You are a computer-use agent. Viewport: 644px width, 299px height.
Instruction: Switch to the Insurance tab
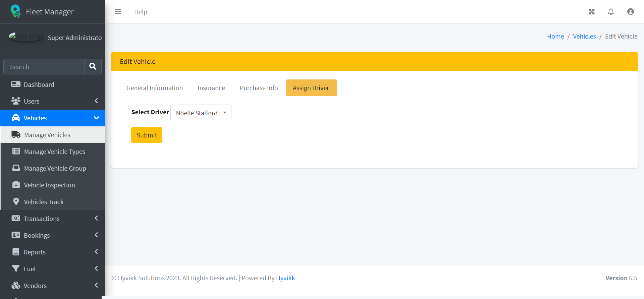click(211, 88)
